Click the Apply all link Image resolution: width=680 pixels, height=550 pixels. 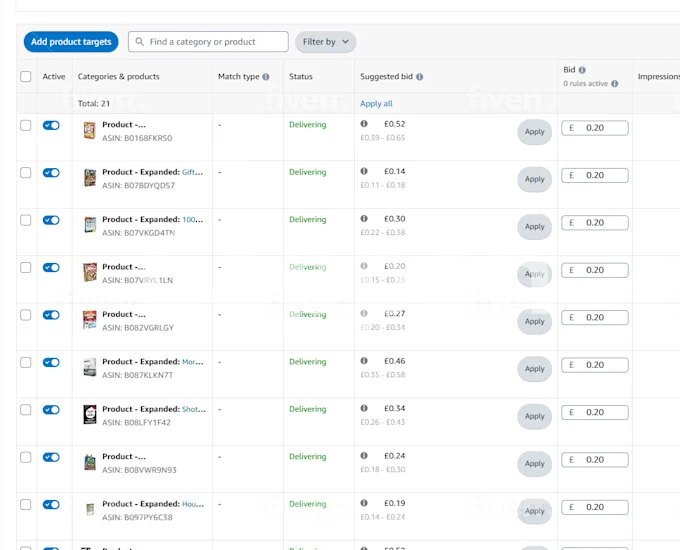376,103
